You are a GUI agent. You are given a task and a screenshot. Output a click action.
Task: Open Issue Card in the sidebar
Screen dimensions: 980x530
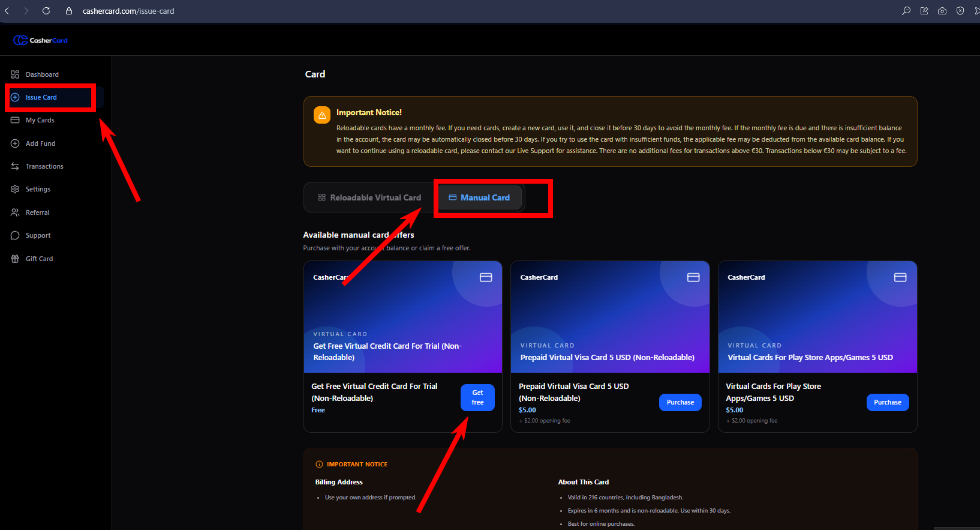pyautogui.click(x=55, y=97)
